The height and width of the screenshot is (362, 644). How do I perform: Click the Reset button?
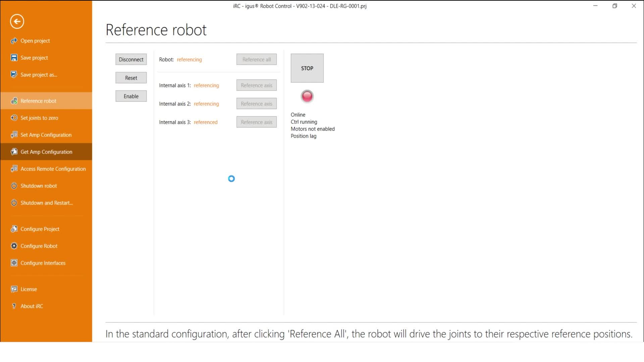[x=131, y=78]
